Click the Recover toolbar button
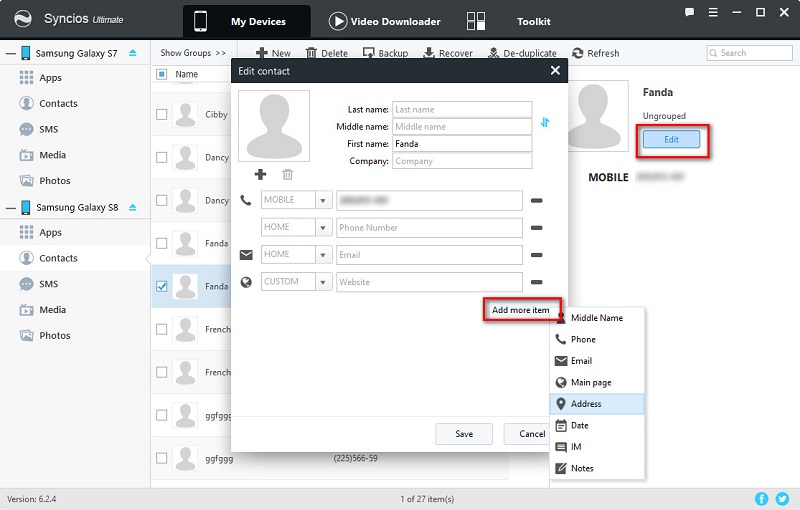Viewport: 800px width, 510px height. (x=448, y=53)
